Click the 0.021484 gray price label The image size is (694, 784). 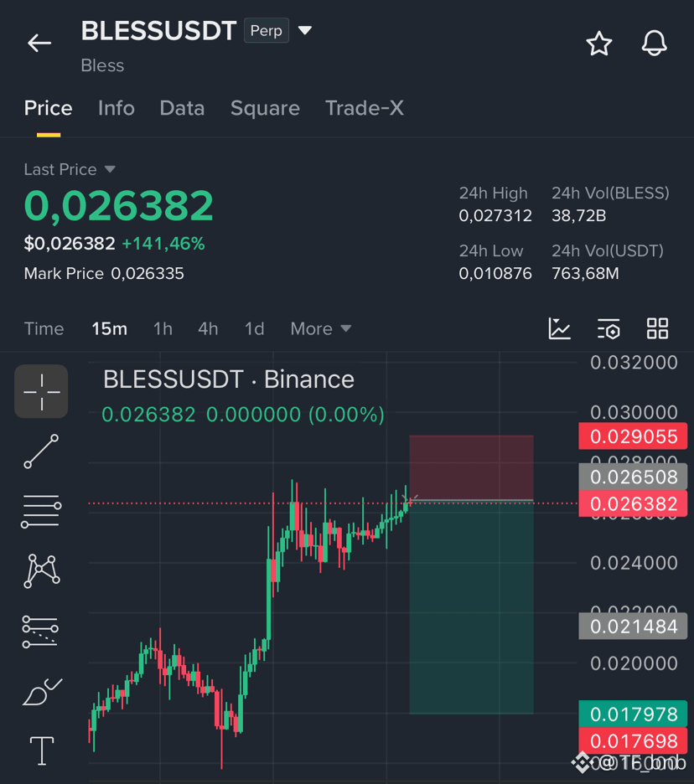click(x=633, y=627)
